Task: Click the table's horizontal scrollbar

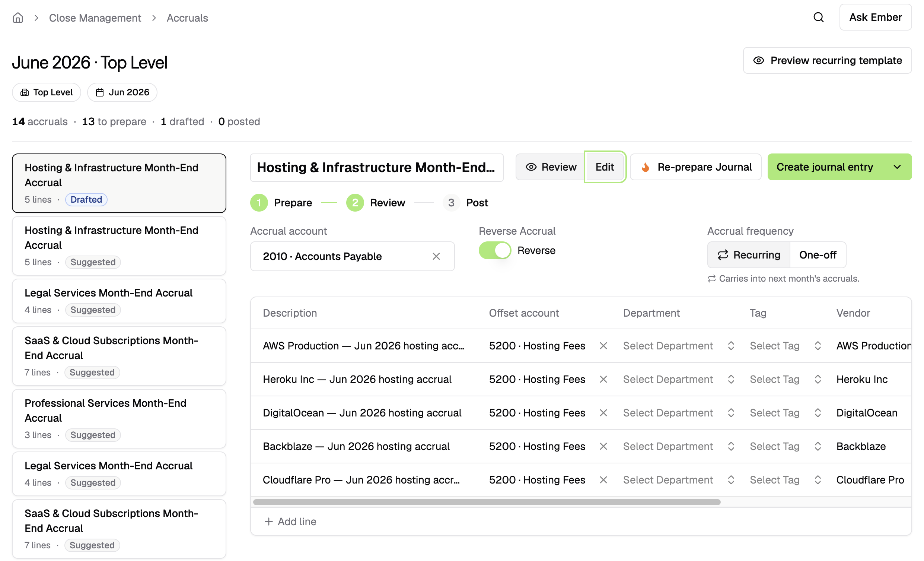Action: (x=487, y=502)
